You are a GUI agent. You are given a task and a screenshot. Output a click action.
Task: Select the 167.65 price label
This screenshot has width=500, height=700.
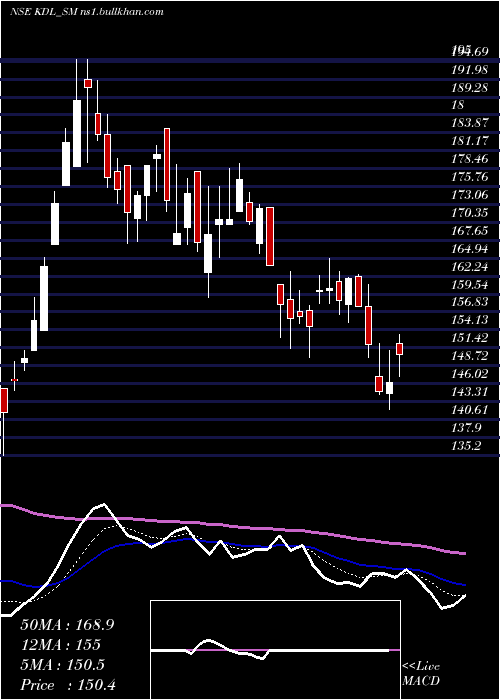click(469, 230)
